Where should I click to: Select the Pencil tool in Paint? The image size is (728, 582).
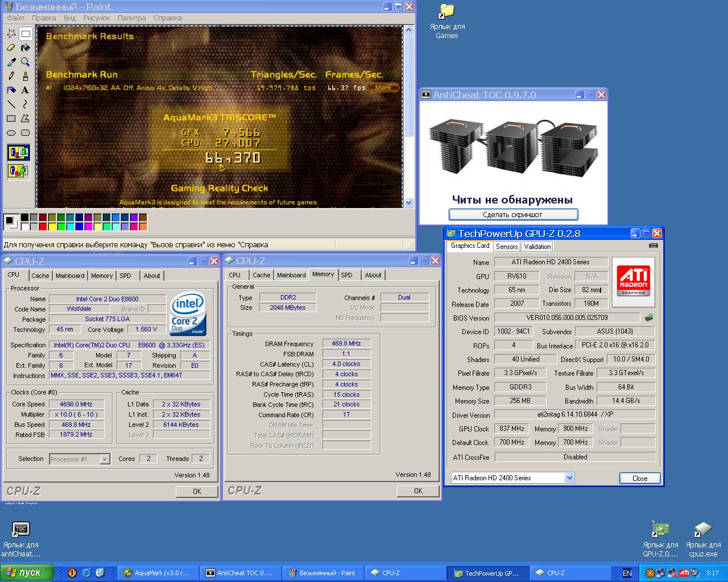click(11, 76)
